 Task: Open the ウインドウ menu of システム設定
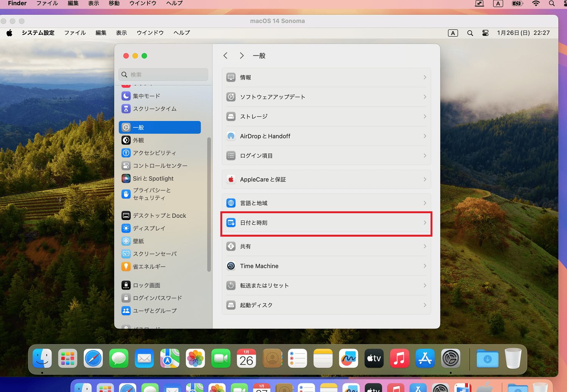point(150,33)
